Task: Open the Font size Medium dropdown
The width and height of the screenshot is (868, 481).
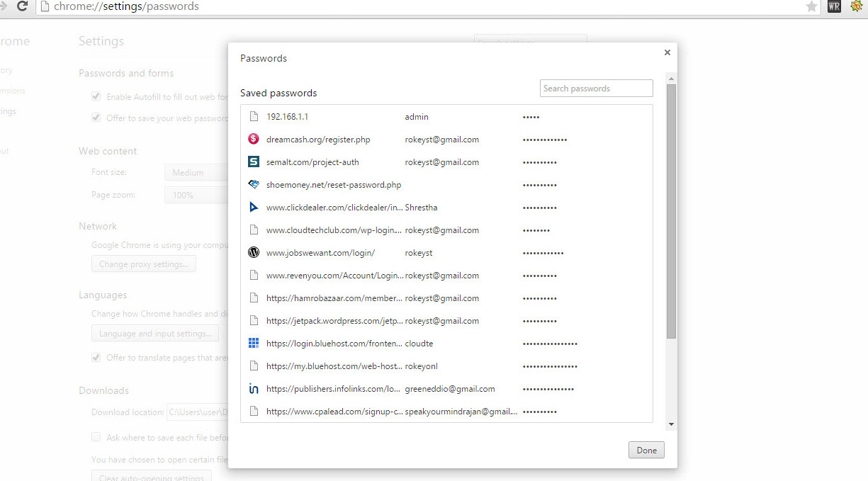Action: click(196, 173)
